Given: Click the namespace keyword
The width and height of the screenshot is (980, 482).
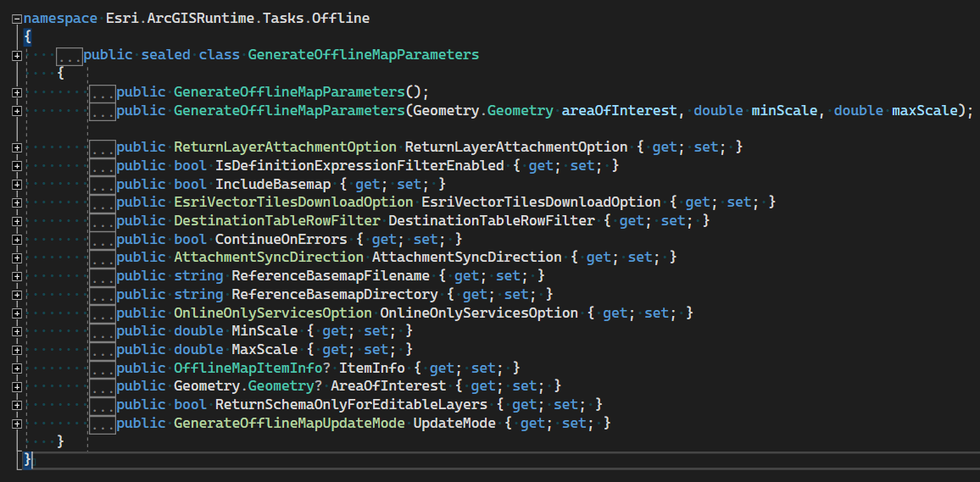Looking at the screenshot, I should coord(61,19).
